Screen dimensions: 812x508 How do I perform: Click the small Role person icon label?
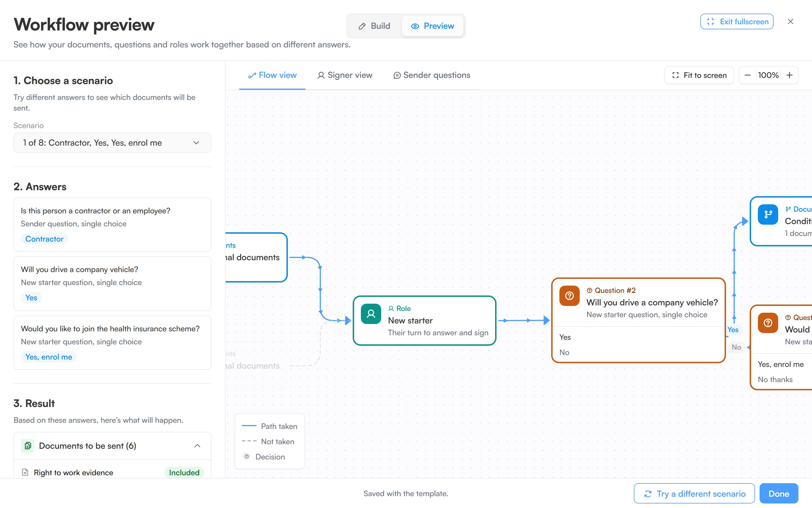point(391,308)
